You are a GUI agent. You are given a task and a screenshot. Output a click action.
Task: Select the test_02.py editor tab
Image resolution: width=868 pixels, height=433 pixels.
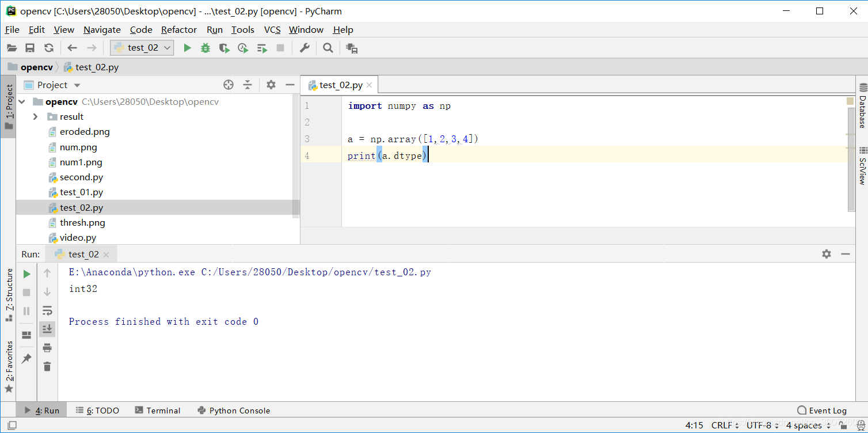coord(341,85)
